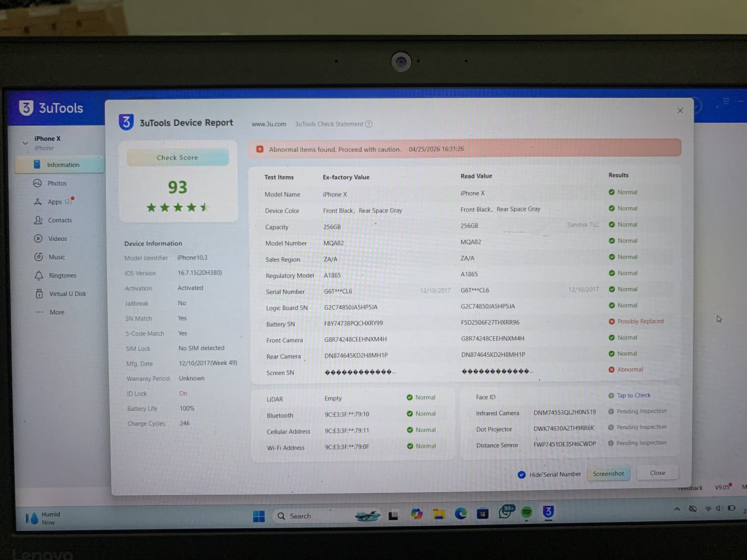This screenshot has width=747, height=560.
Task: Click the Abnormal result for Screen SN
Action: pos(630,370)
